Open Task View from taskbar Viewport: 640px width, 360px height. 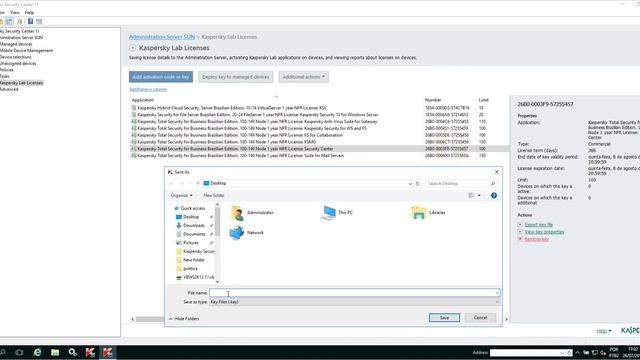click(19, 352)
